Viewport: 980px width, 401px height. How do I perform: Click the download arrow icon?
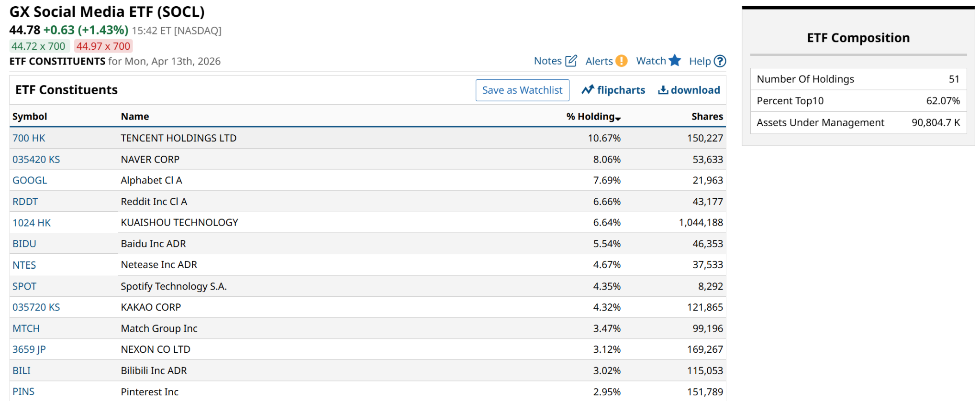tap(663, 90)
